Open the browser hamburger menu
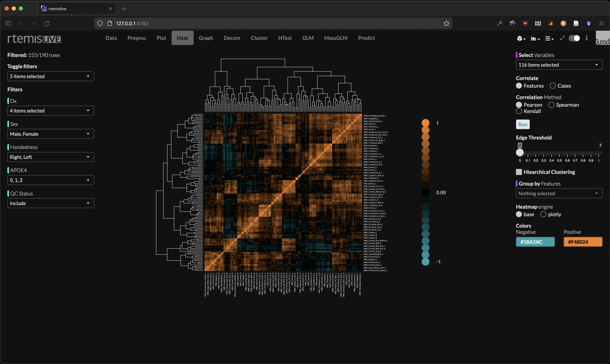The height and width of the screenshot is (364, 610). [601, 23]
